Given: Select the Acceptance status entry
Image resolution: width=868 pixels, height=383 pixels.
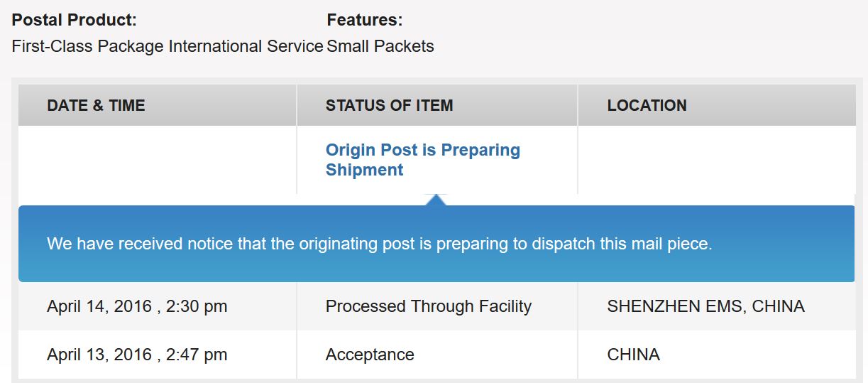Looking at the screenshot, I should (370, 355).
